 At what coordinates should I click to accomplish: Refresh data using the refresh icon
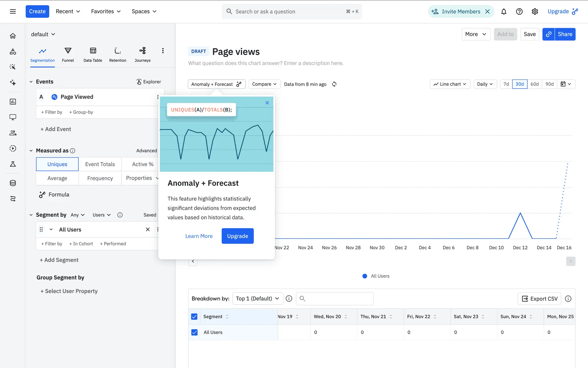click(334, 84)
